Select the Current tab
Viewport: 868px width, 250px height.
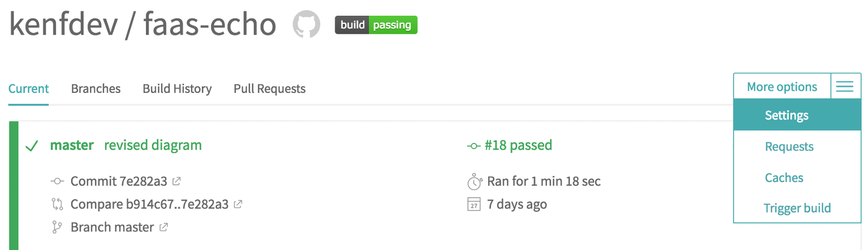point(28,89)
